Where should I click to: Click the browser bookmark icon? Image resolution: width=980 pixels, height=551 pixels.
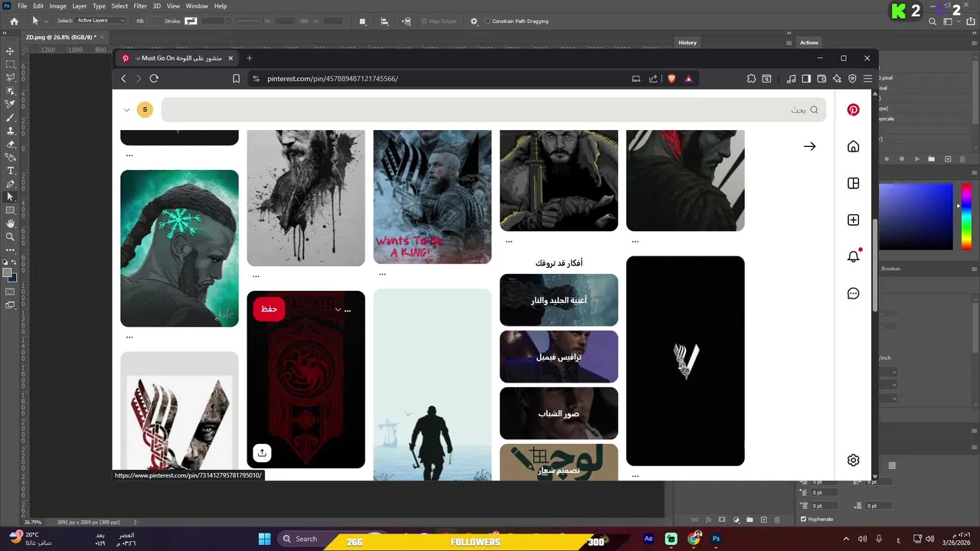pos(236,78)
